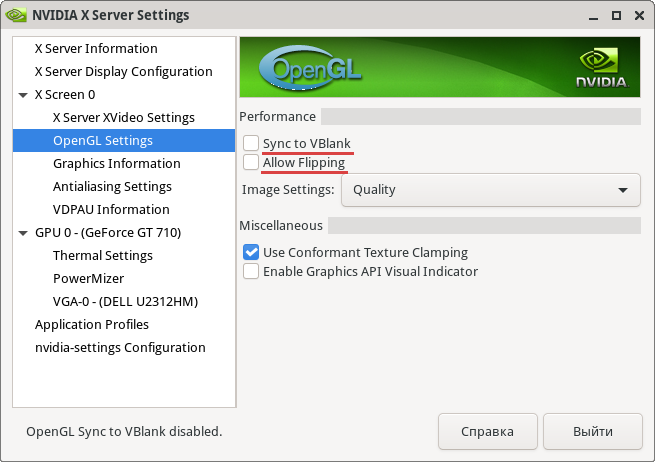This screenshot has width=655, height=462.
Task: Open Application Profiles page
Action: pos(92,324)
